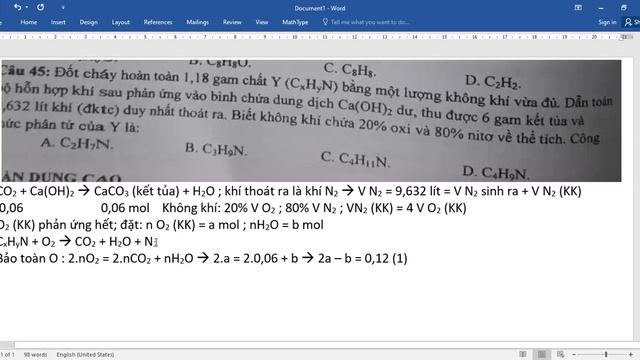This screenshot has height=360, width=640.
Task: Click the Sign in link
Action: point(607,22)
